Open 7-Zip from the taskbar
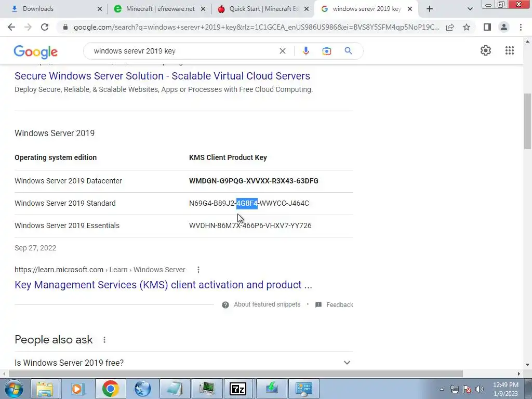Viewport: 532px width, 399px height. pyautogui.click(x=238, y=389)
